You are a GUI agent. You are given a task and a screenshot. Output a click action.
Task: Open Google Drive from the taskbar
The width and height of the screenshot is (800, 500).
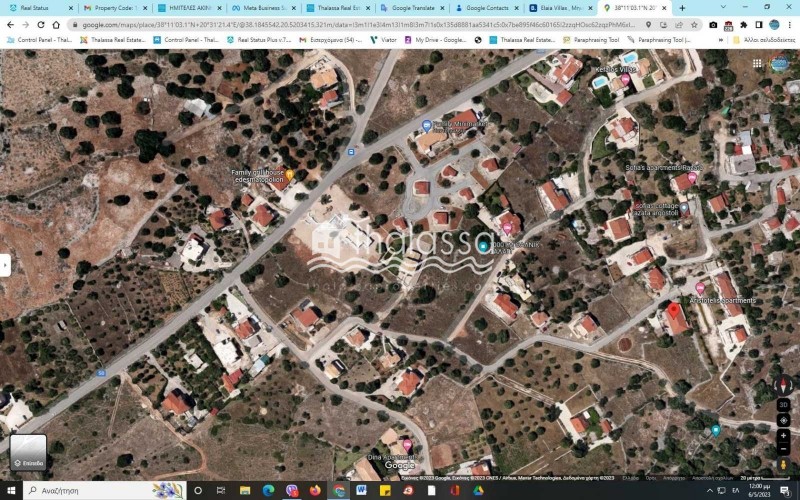point(478,491)
